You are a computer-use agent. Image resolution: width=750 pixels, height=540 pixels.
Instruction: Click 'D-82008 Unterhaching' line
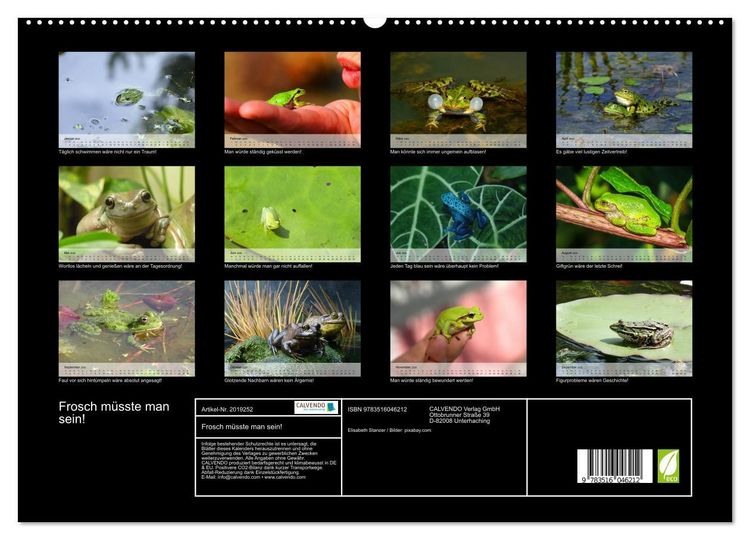pos(459,421)
